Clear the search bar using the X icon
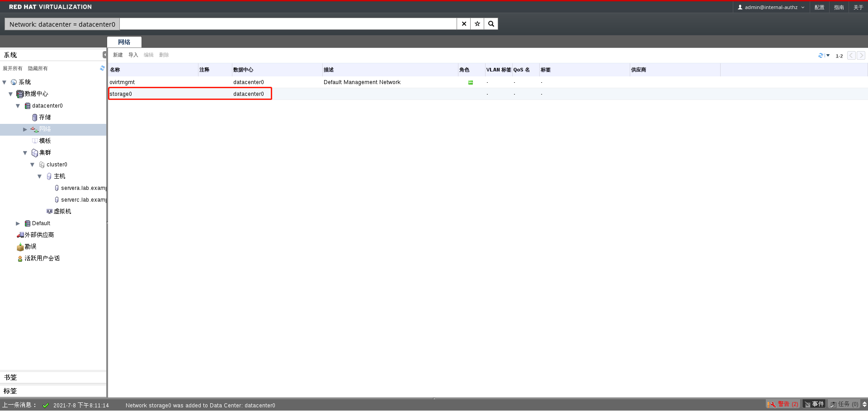This screenshot has width=868, height=411. coord(463,24)
